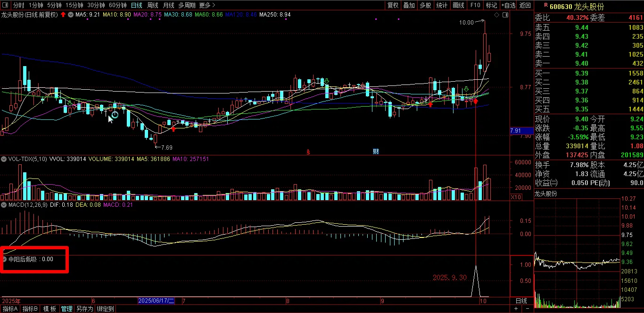Image resolution: width=644 pixels, height=313 pixels.
Task: Click the 600630 龙头股份 stock title
Action: [x=576, y=6]
